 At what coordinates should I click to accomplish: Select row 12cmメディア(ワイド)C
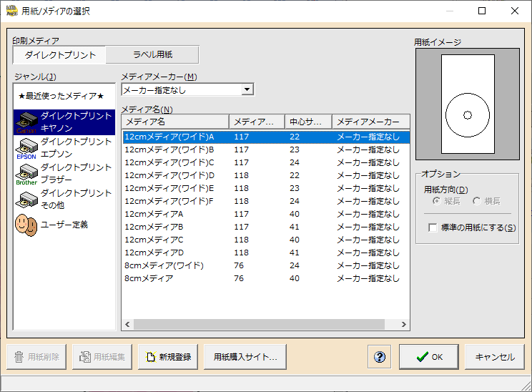(266, 162)
